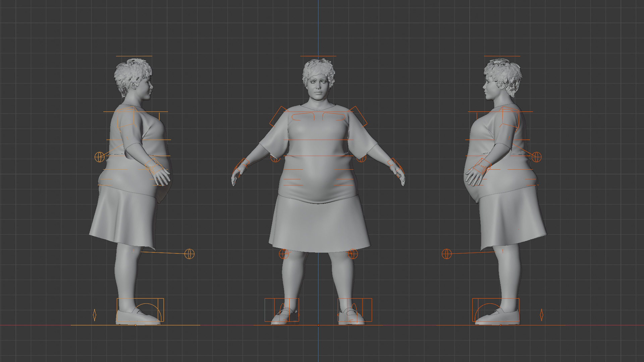The width and height of the screenshot is (644, 362).
Task: Select front figure's shoulder control box on screen left
Action: [279, 116]
